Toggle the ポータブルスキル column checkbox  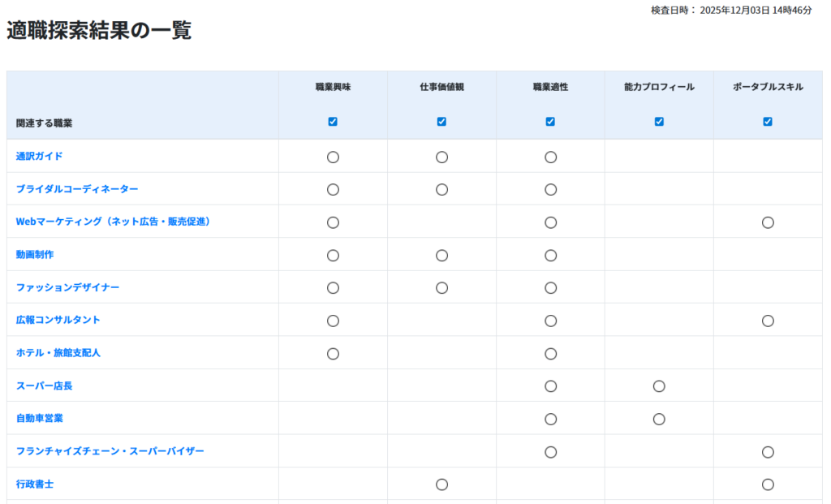(x=768, y=122)
